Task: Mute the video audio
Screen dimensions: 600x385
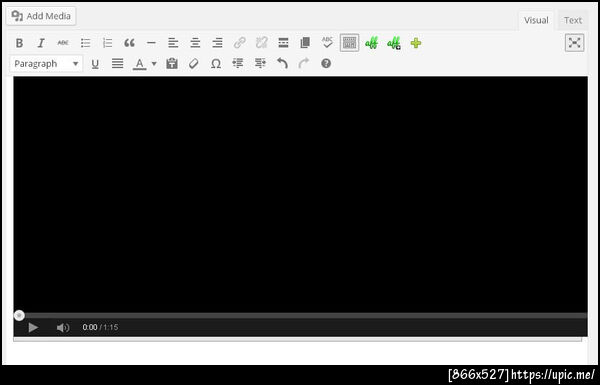Action: (63, 328)
